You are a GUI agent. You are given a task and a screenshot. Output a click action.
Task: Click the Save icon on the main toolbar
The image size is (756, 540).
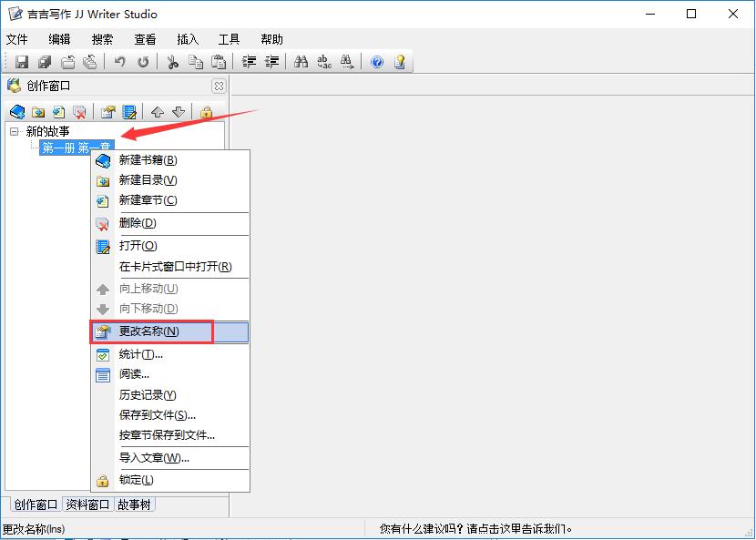(20, 61)
